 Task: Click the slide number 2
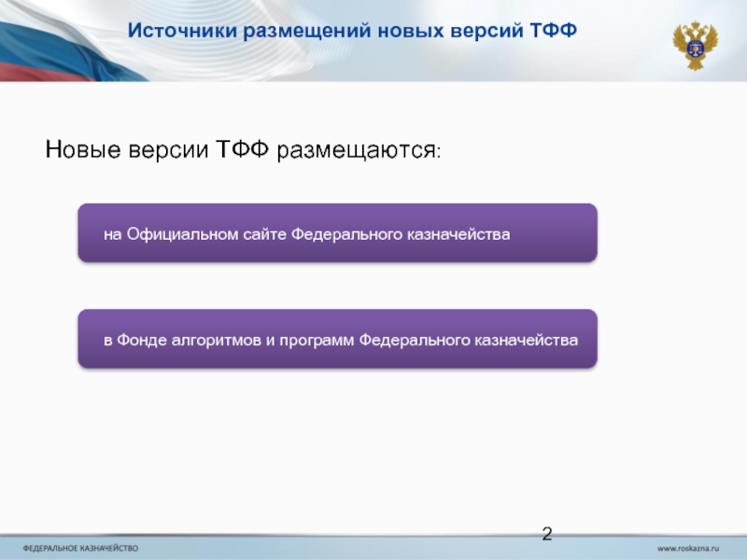coord(547,534)
